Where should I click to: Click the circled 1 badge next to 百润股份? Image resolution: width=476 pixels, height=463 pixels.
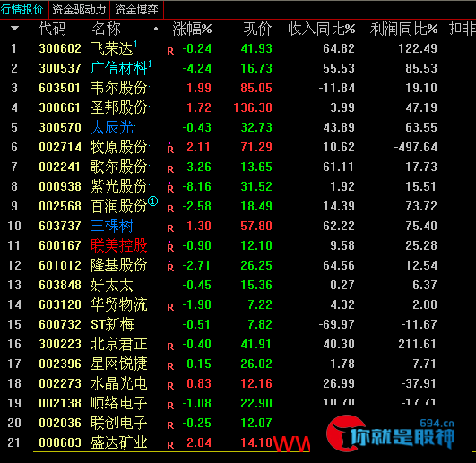pyautogui.click(x=152, y=201)
